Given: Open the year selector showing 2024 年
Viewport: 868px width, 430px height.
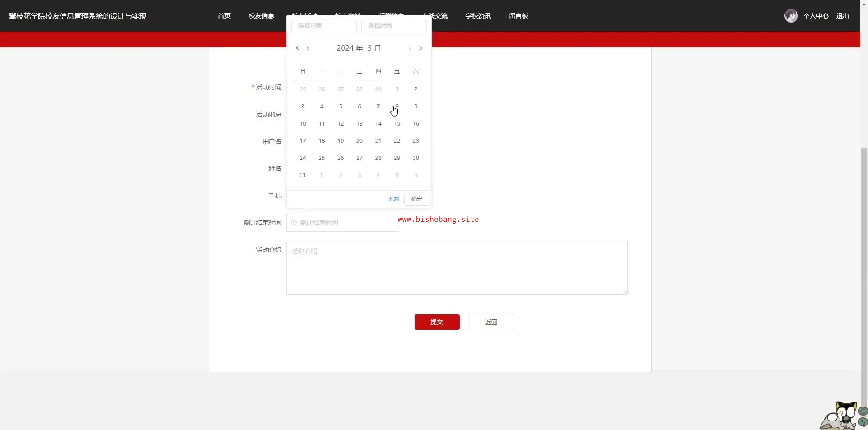Looking at the screenshot, I should (x=350, y=48).
